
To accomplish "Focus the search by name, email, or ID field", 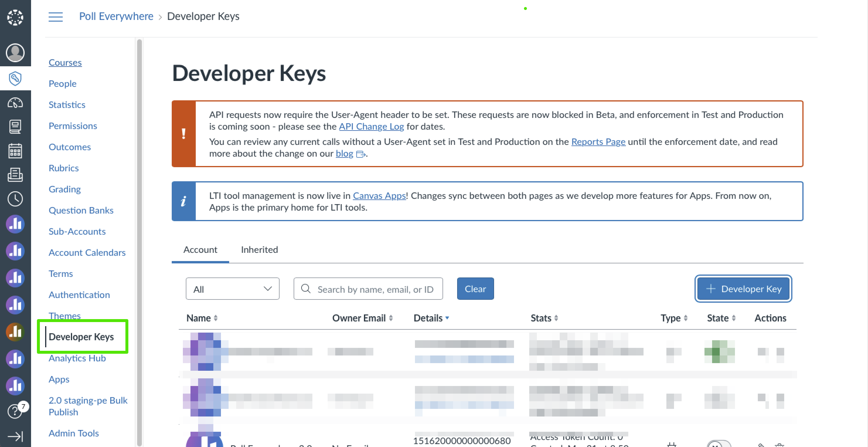I will click(368, 289).
